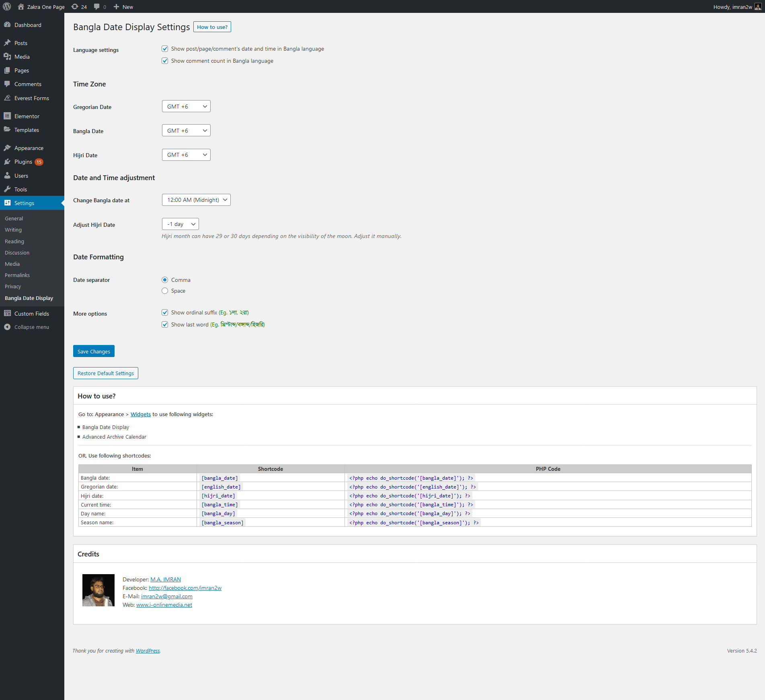Click the How to use? button
The image size is (765, 700).
[x=212, y=27]
